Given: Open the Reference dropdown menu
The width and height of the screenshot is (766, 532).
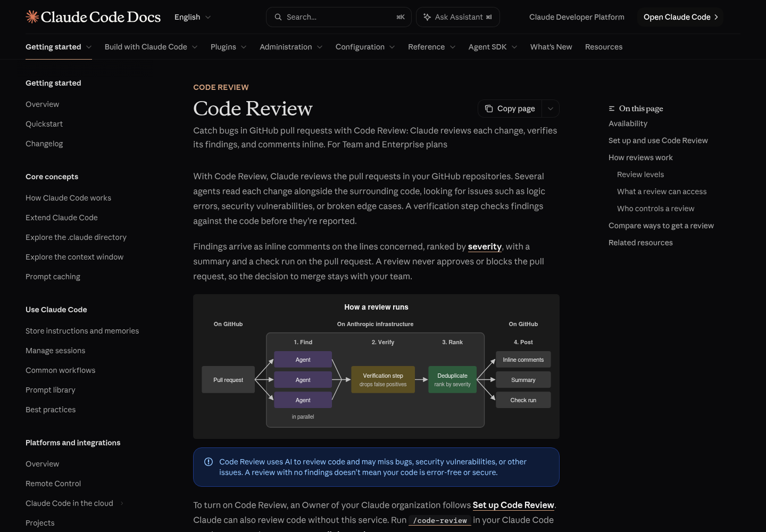Looking at the screenshot, I should coord(432,47).
